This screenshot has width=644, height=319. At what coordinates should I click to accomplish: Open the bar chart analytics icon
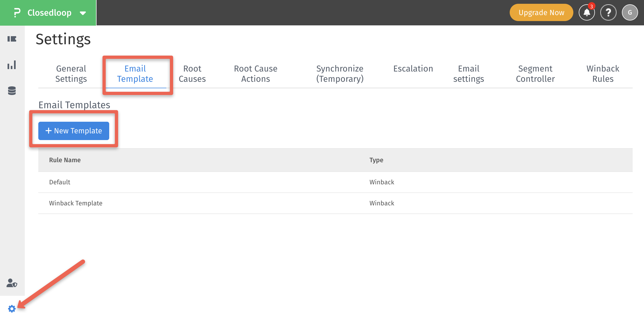pyautogui.click(x=12, y=65)
